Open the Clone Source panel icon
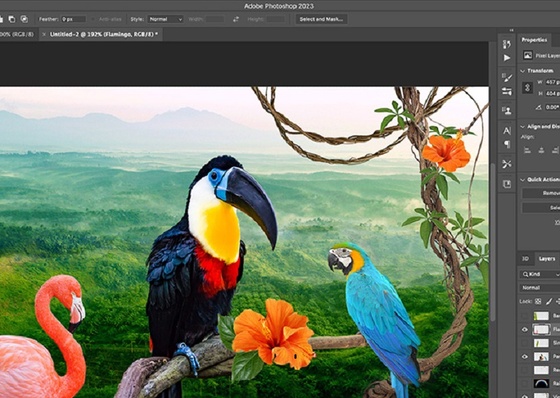This screenshot has height=398, width=560. point(507,110)
